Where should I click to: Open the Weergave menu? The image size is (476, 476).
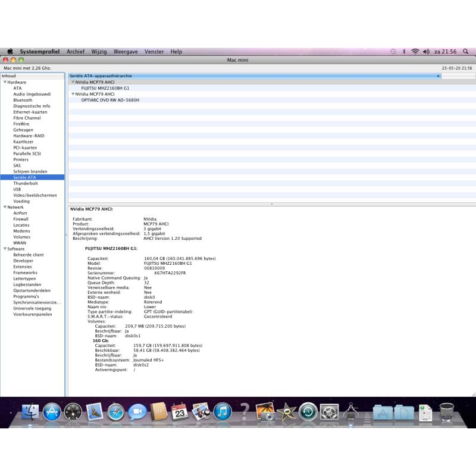126,52
